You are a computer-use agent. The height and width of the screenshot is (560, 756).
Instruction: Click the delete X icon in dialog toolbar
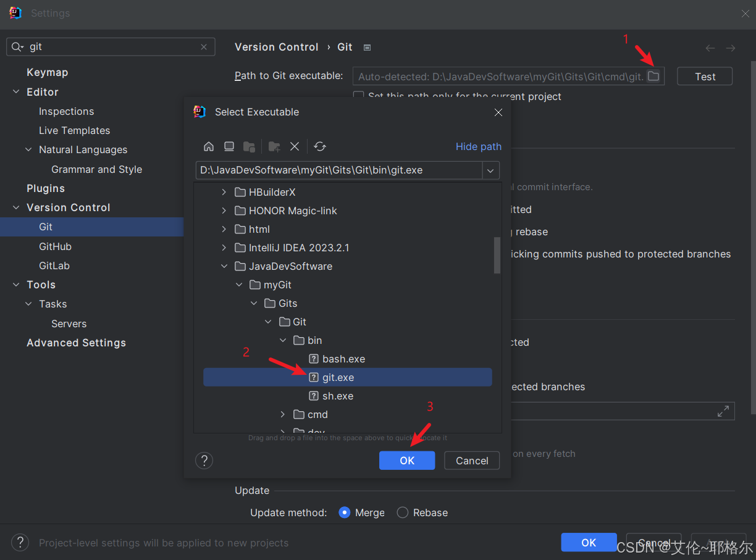[x=295, y=146]
